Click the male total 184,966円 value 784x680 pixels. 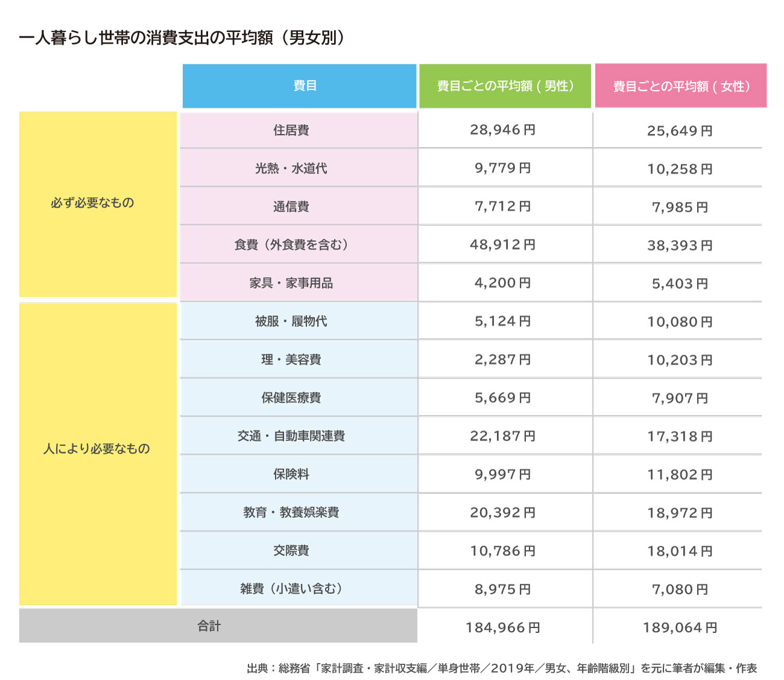(x=502, y=628)
